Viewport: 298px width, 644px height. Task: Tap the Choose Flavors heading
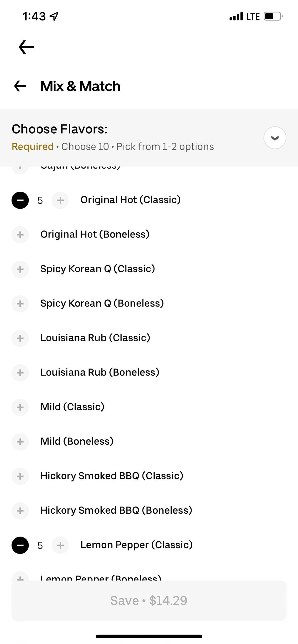click(60, 129)
